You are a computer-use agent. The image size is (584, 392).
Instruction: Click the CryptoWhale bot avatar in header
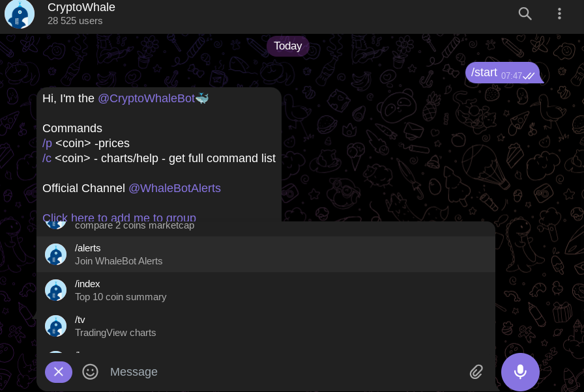coord(20,14)
